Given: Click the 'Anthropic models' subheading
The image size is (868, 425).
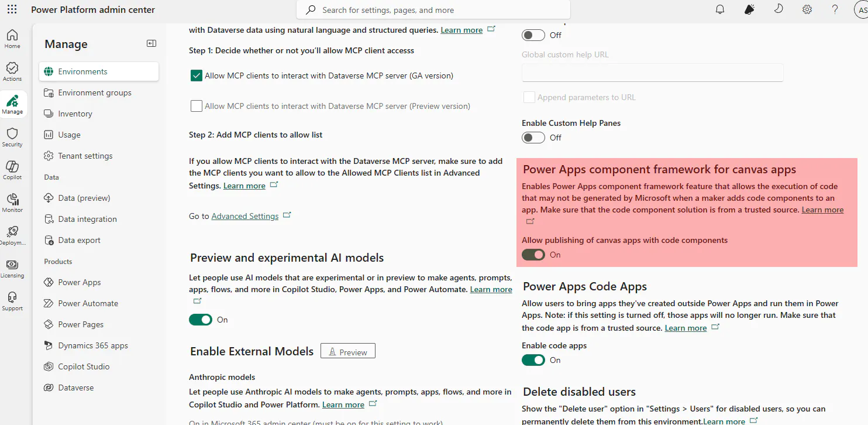Looking at the screenshot, I should [222, 377].
